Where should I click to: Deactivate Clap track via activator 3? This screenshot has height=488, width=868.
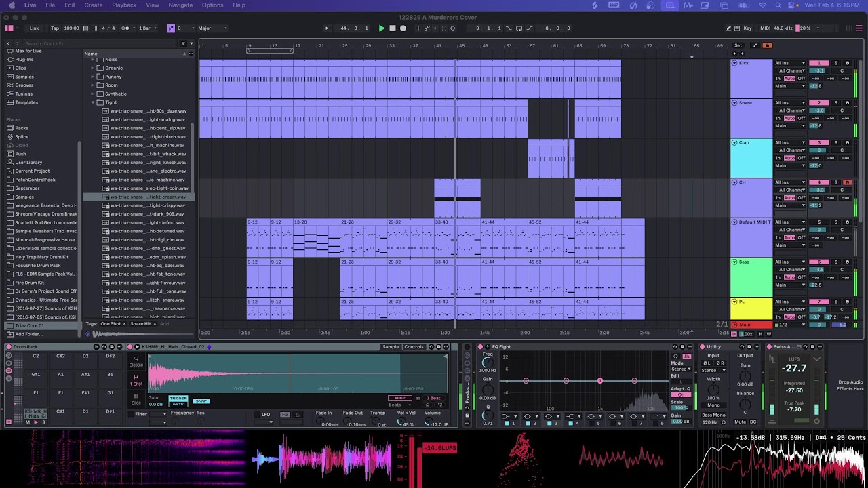coord(818,142)
